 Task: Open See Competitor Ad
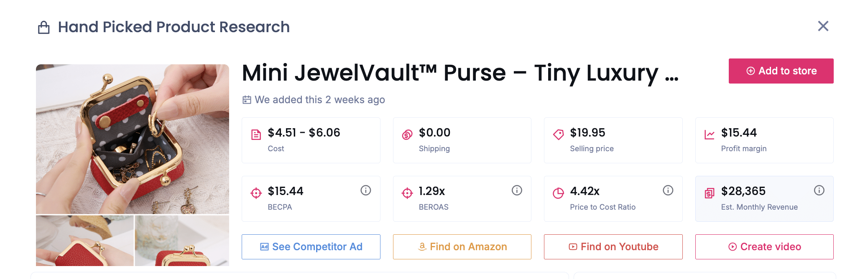(311, 247)
